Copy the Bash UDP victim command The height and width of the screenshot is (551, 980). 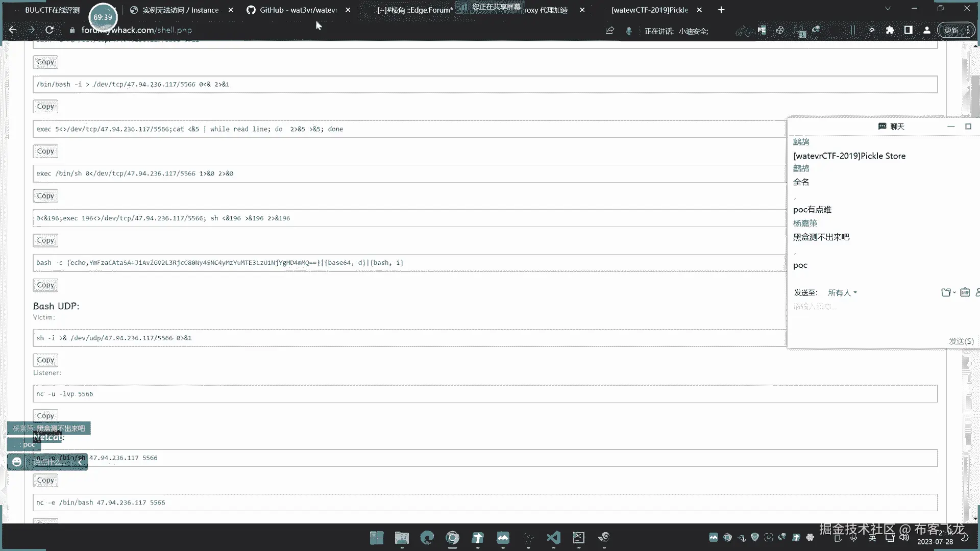(x=45, y=360)
